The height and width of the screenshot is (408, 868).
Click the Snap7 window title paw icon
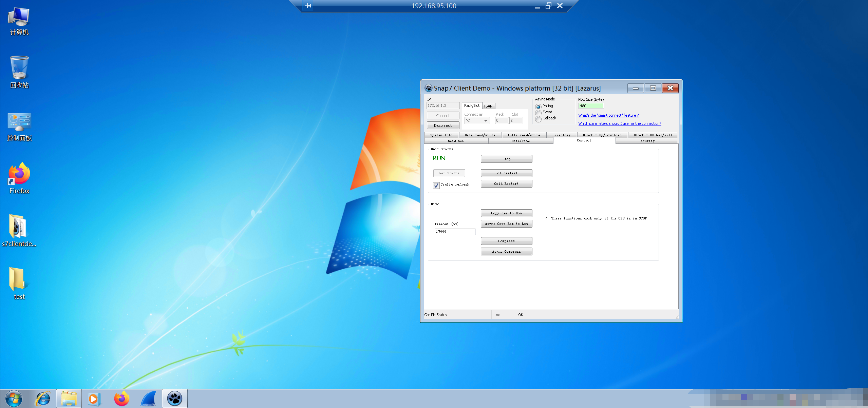pyautogui.click(x=428, y=88)
